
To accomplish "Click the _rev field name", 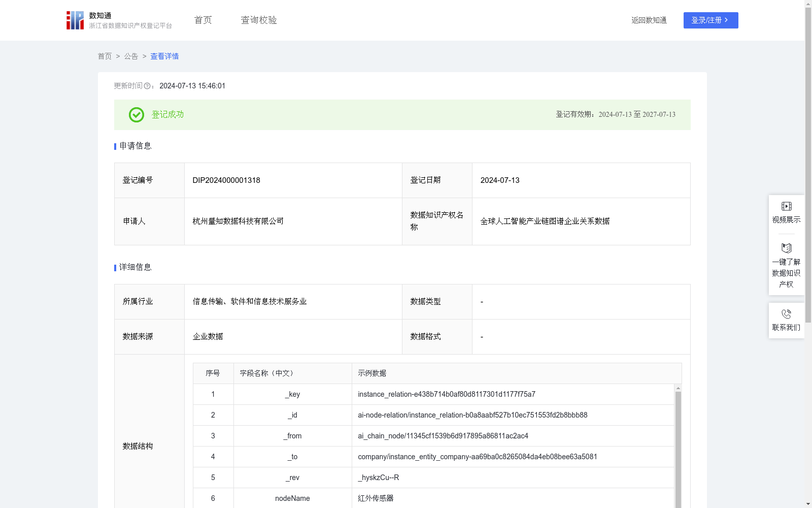I will [x=292, y=478].
